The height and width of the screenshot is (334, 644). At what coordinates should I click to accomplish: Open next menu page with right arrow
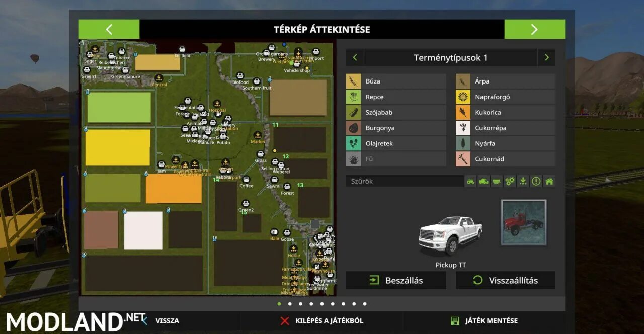click(x=534, y=29)
